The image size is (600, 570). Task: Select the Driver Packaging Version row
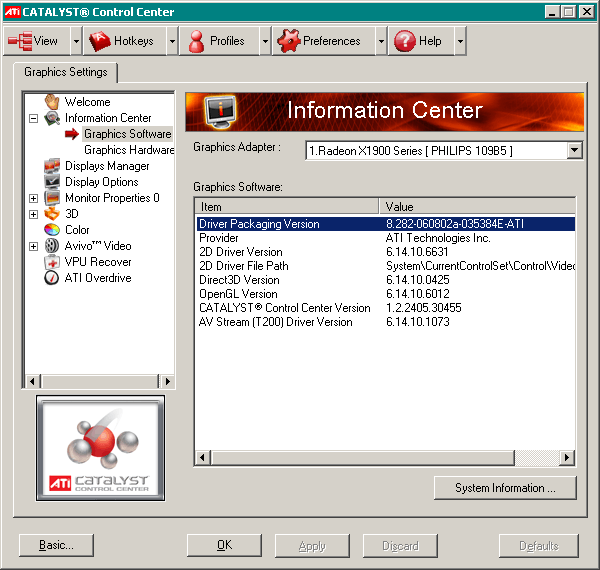pyautogui.click(x=385, y=224)
